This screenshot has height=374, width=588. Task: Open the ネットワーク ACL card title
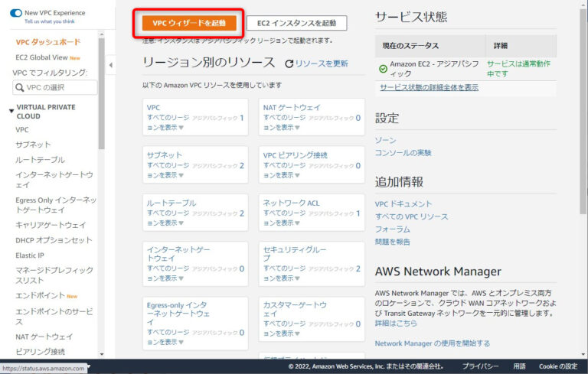tap(292, 203)
